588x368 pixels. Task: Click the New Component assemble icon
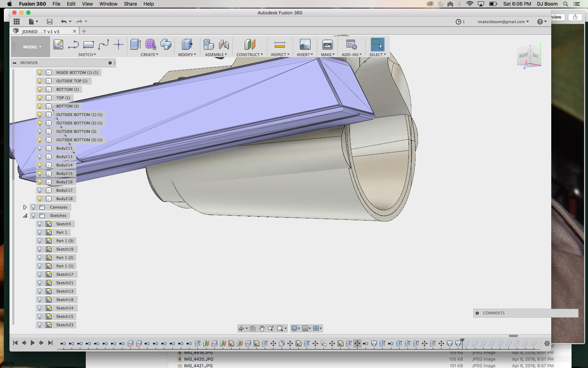(209, 45)
